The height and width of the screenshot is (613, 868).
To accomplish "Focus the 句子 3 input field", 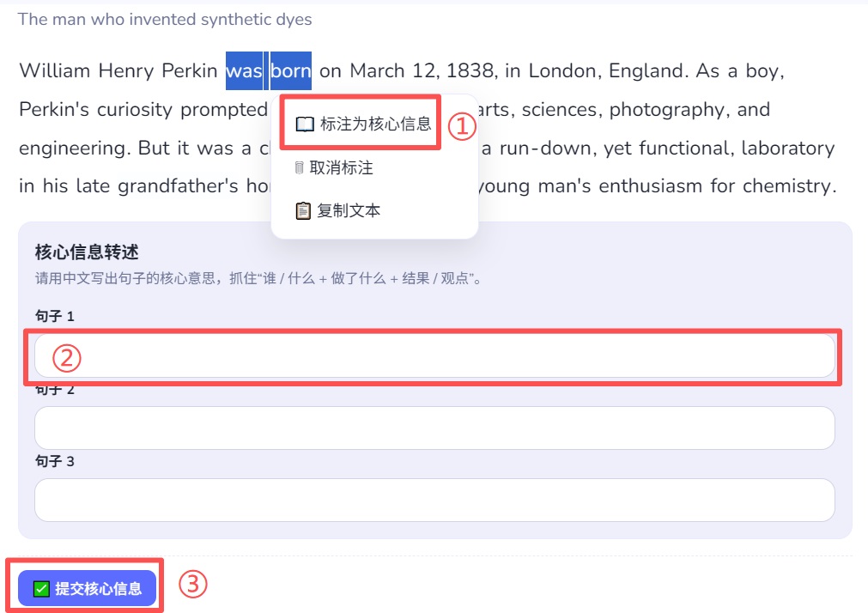I will click(434, 500).
